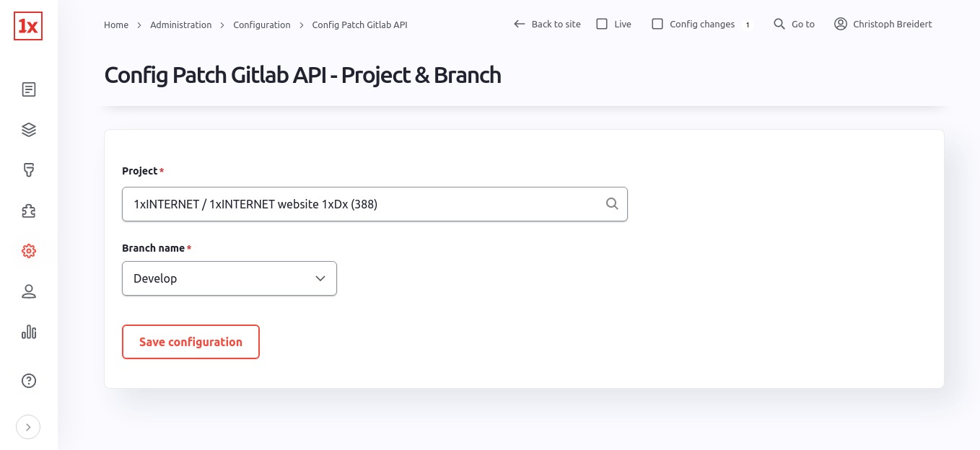
Task: Open the Extend puzzle piece icon
Action: [x=29, y=211]
